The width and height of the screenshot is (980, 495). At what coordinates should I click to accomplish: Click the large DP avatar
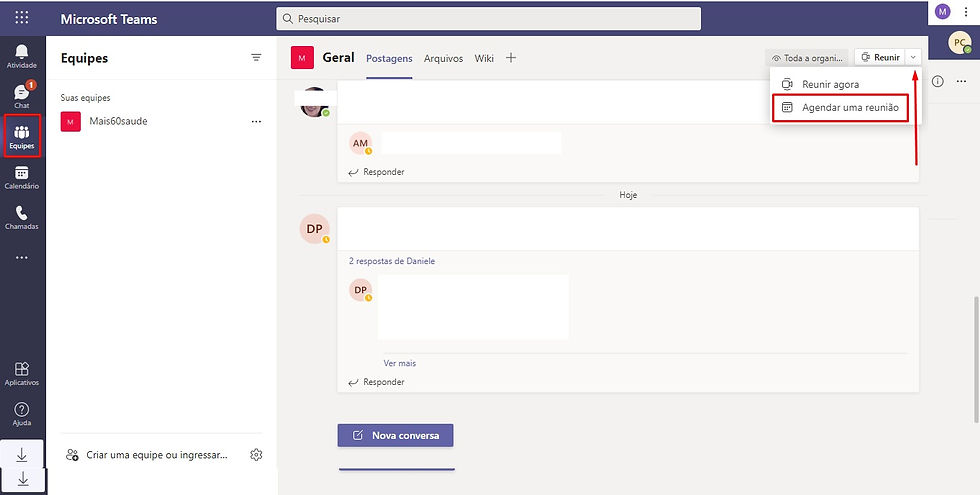click(x=314, y=229)
